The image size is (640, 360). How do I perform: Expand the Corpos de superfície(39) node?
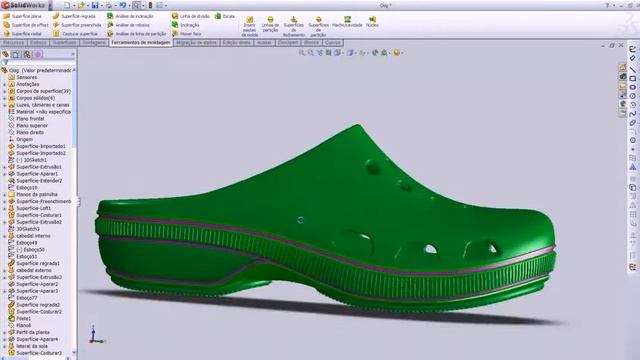pyautogui.click(x=5, y=91)
